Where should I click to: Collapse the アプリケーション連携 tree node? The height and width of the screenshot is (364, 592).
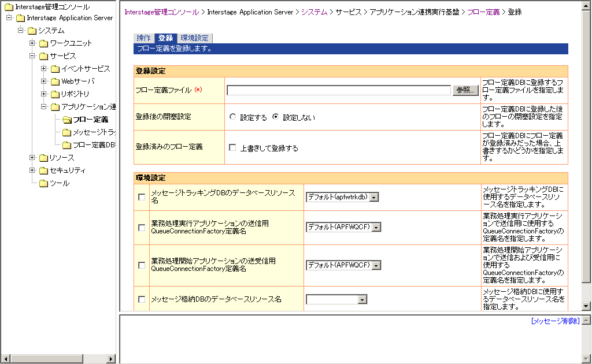pyautogui.click(x=44, y=107)
